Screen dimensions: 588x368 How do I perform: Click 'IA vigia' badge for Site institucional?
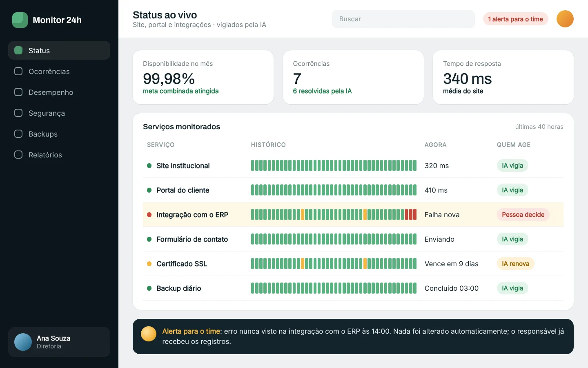pyautogui.click(x=512, y=166)
